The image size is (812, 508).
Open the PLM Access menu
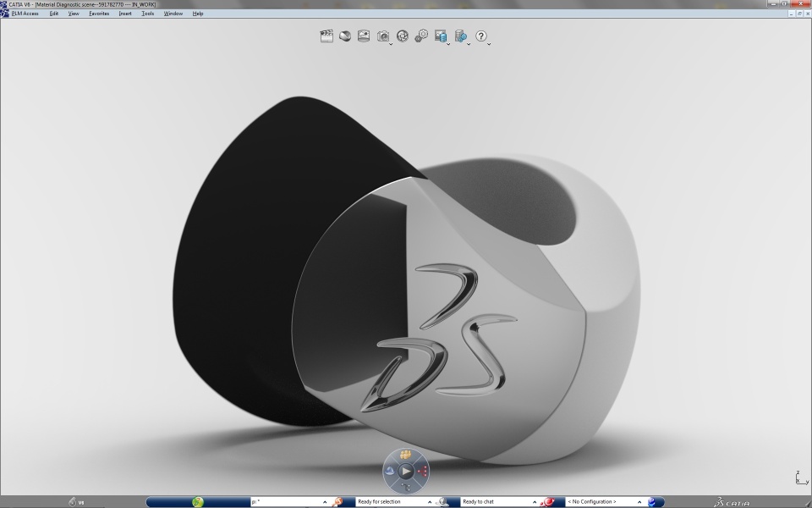25,14
